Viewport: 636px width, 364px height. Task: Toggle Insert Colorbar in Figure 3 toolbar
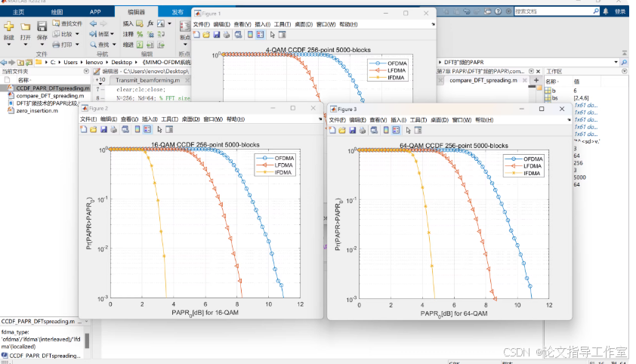[386, 130]
